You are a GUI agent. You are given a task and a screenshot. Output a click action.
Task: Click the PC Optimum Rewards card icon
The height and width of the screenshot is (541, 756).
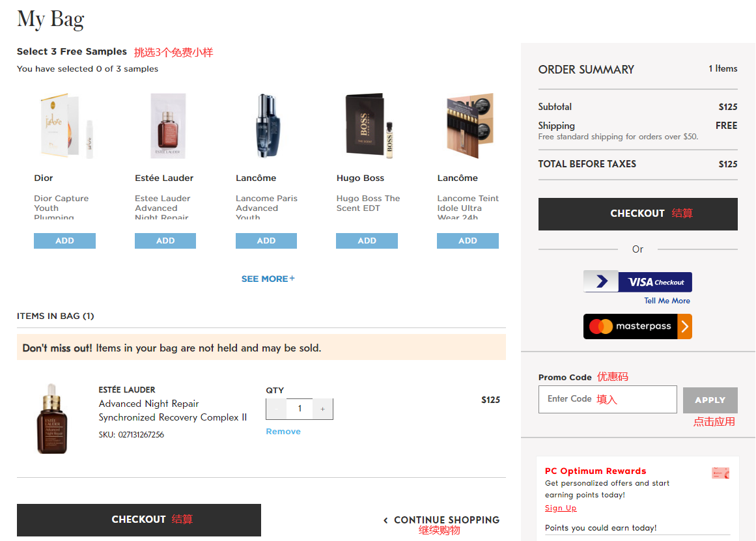point(720,473)
